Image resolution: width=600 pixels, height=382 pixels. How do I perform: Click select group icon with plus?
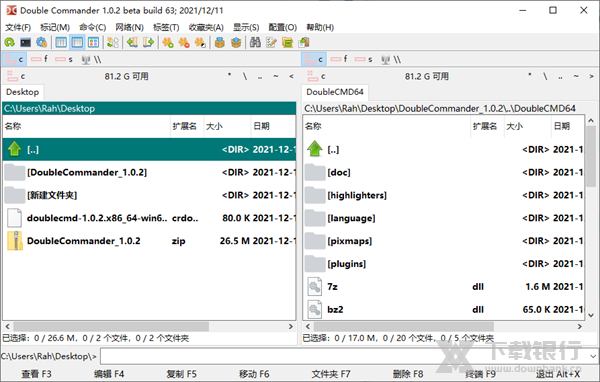click(x=168, y=42)
